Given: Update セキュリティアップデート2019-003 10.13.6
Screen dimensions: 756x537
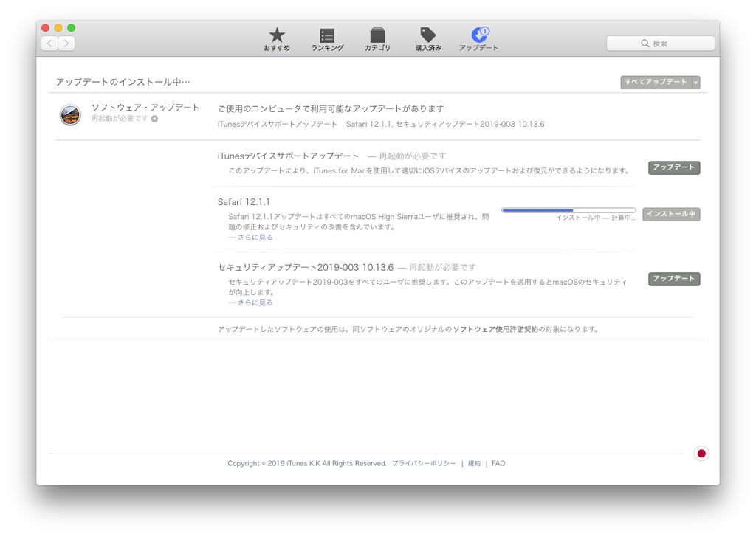Looking at the screenshot, I should [x=673, y=278].
